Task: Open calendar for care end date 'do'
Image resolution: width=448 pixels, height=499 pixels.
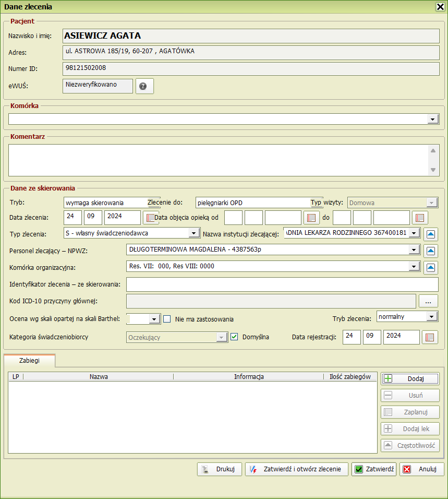Action: 419,218
